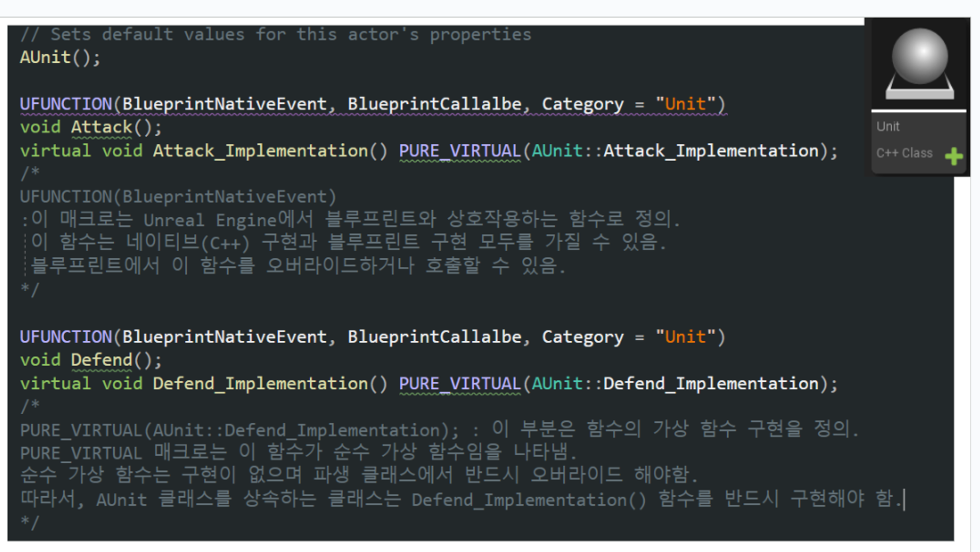Select the Unit asset name label
Image resolution: width=980 pixels, height=552 pixels.
coord(888,126)
